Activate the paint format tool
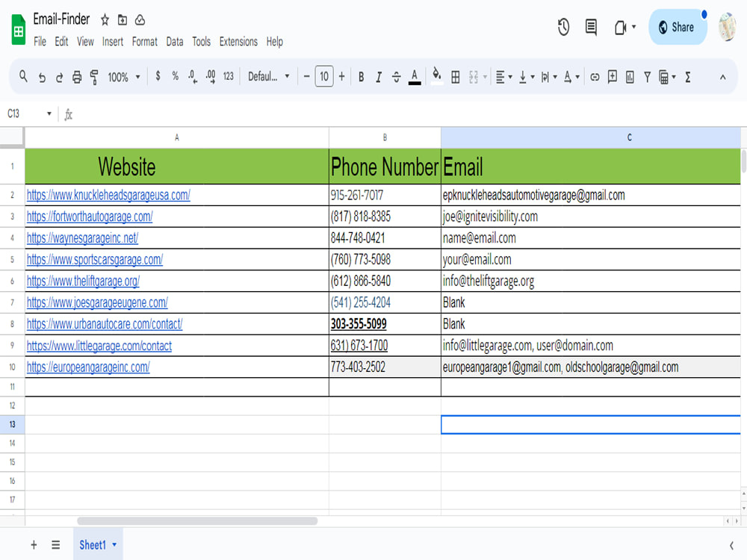This screenshot has width=747, height=560. point(94,77)
